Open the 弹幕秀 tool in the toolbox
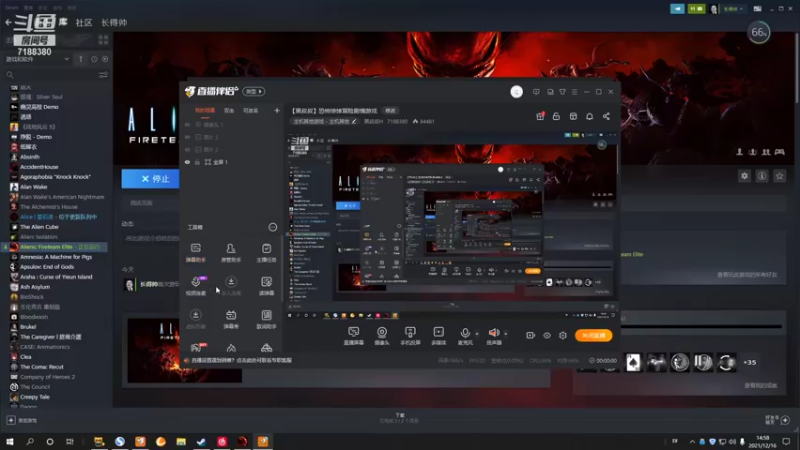The image size is (800, 450). [x=231, y=319]
